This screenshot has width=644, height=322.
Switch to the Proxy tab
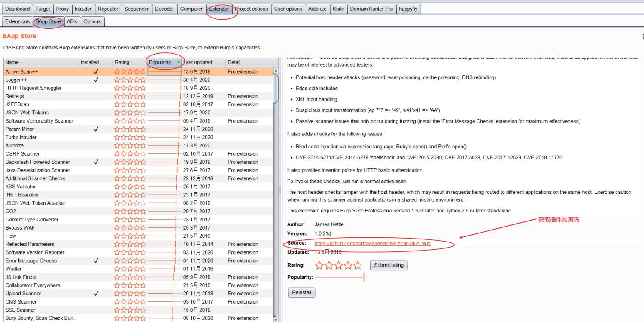point(62,9)
